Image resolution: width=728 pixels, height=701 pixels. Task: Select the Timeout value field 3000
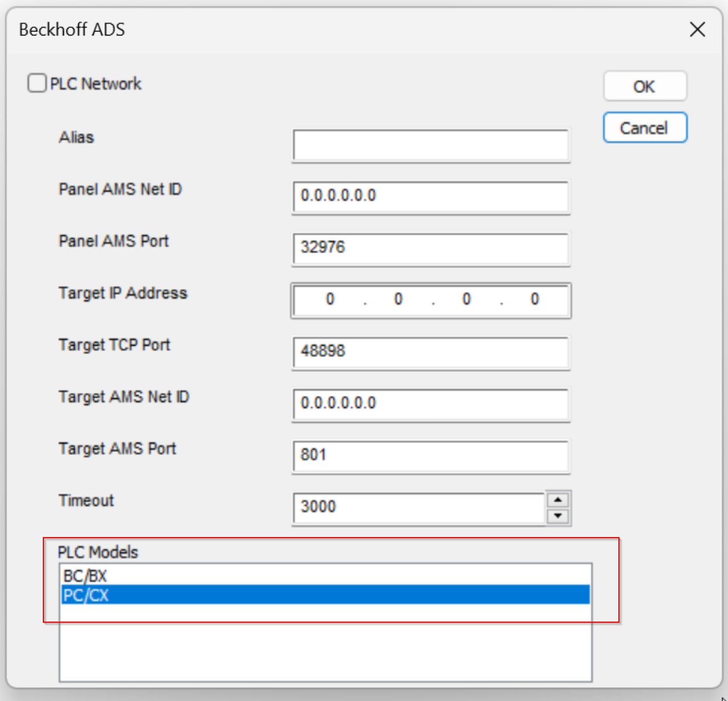[419, 508]
